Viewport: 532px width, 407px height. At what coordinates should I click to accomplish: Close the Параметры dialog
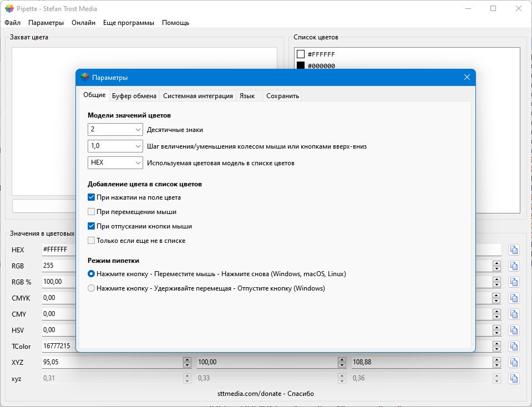pyautogui.click(x=467, y=77)
